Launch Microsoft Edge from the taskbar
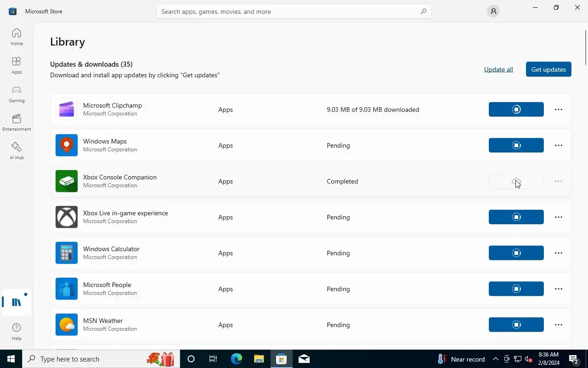The width and height of the screenshot is (588, 368). pyautogui.click(x=236, y=359)
